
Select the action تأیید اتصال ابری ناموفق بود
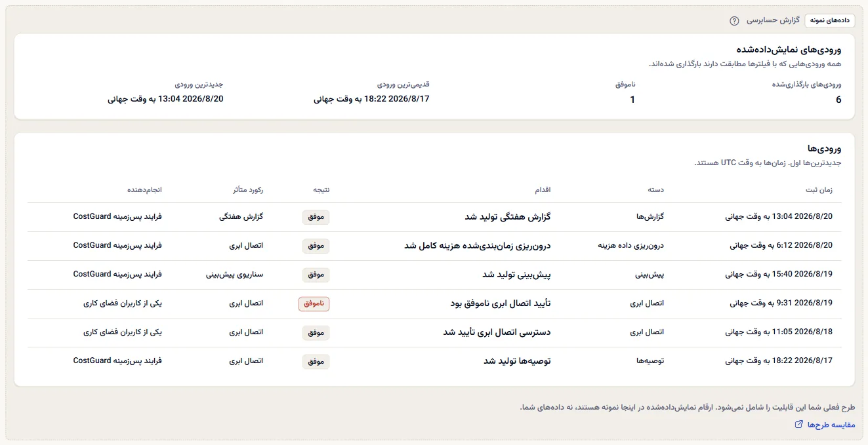[x=501, y=303]
